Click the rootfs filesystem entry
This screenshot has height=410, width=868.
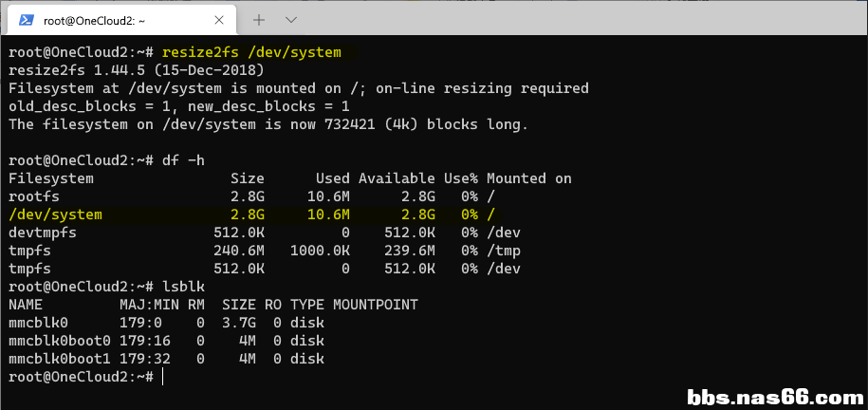tap(33, 196)
